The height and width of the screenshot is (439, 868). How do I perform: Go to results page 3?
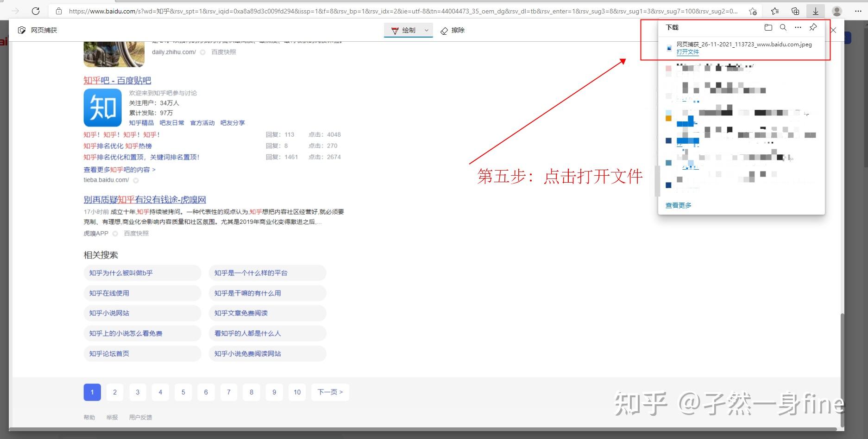pyautogui.click(x=138, y=392)
